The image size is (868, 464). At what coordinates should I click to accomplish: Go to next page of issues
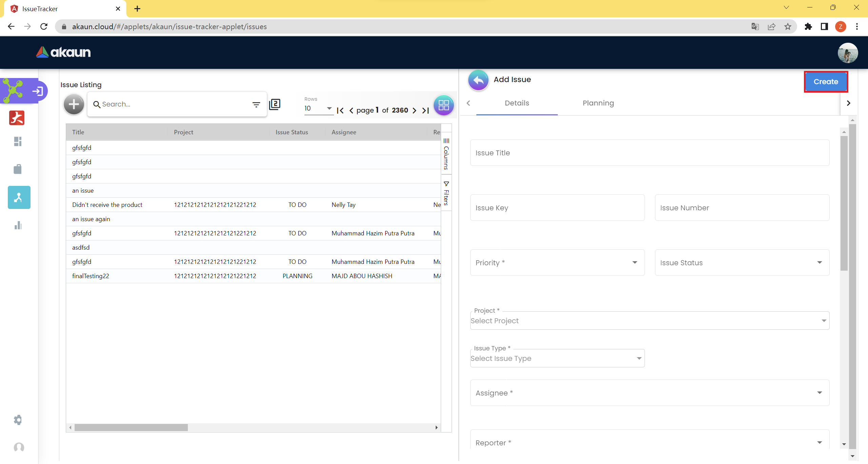[x=414, y=110]
